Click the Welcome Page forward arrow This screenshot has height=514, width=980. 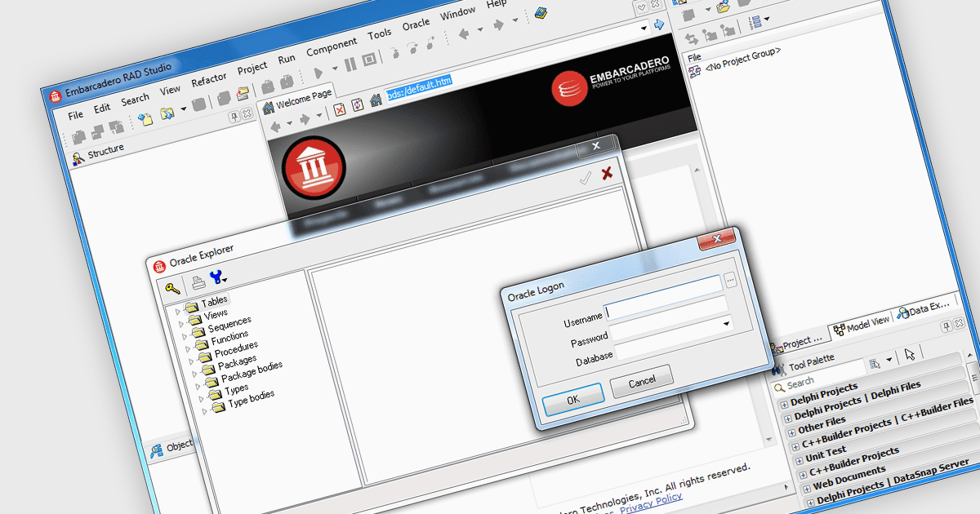pyautogui.click(x=305, y=120)
